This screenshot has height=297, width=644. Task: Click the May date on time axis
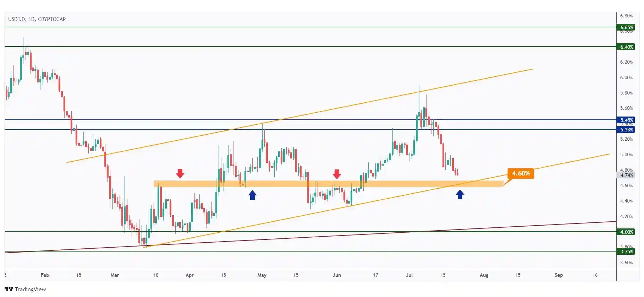(x=262, y=275)
